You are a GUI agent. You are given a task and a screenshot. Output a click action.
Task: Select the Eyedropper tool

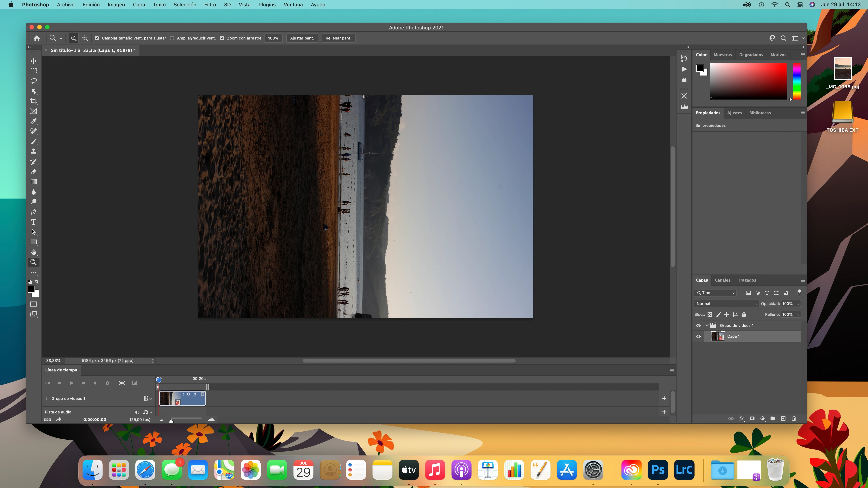33,121
